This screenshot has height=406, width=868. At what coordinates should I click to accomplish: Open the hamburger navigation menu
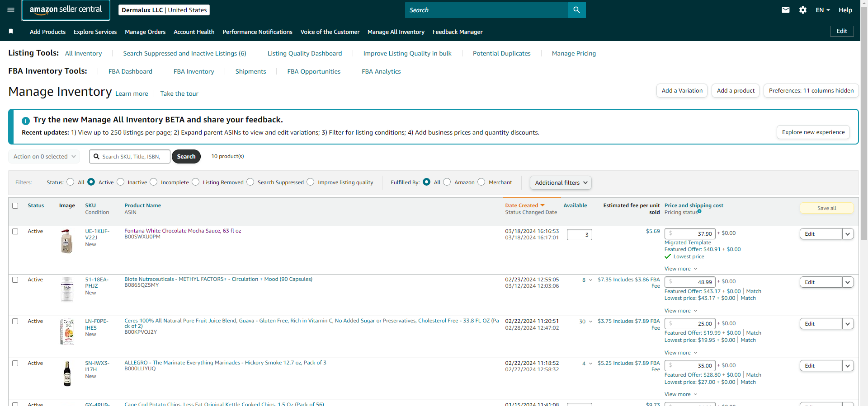click(x=11, y=10)
